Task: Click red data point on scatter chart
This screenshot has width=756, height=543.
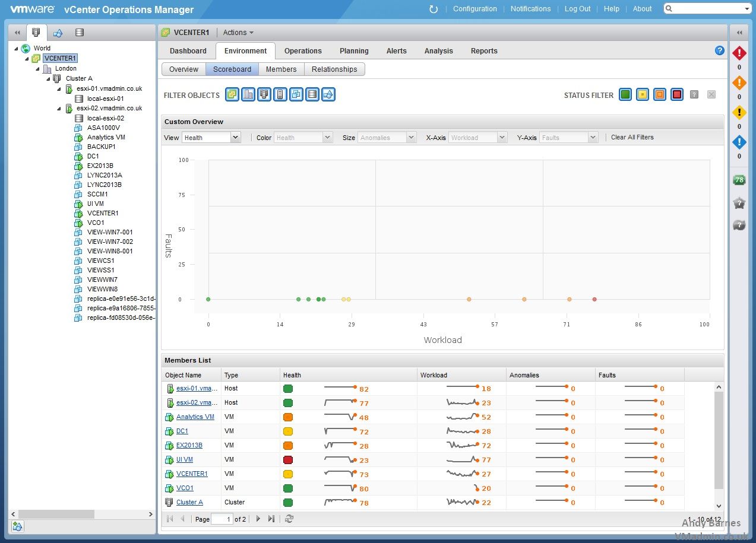Action: [594, 300]
